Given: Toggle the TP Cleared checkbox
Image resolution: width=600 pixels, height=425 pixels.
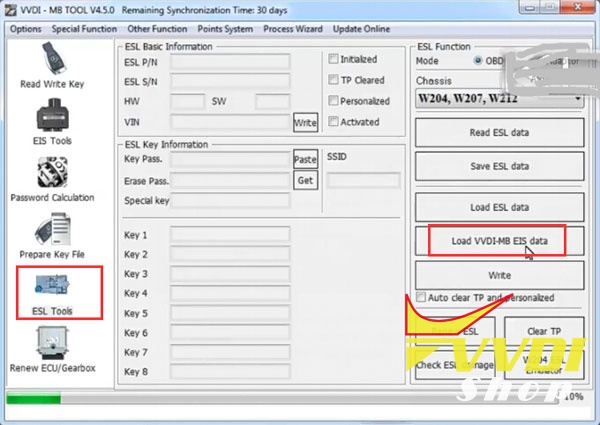Looking at the screenshot, I should [333, 80].
